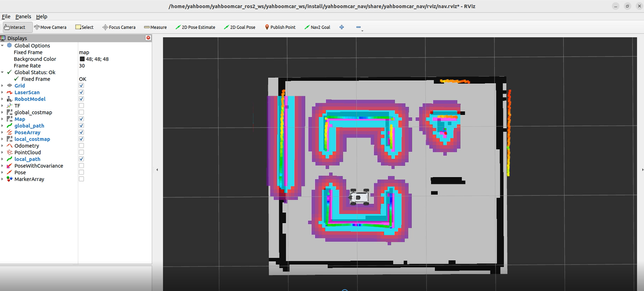Click the blue plus add-tool icon

click(x=342, y=27)
